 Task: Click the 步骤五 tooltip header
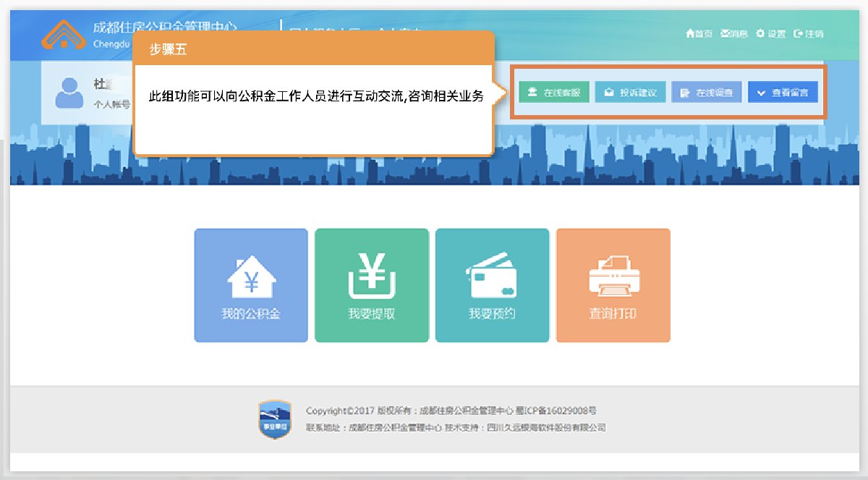313,49
